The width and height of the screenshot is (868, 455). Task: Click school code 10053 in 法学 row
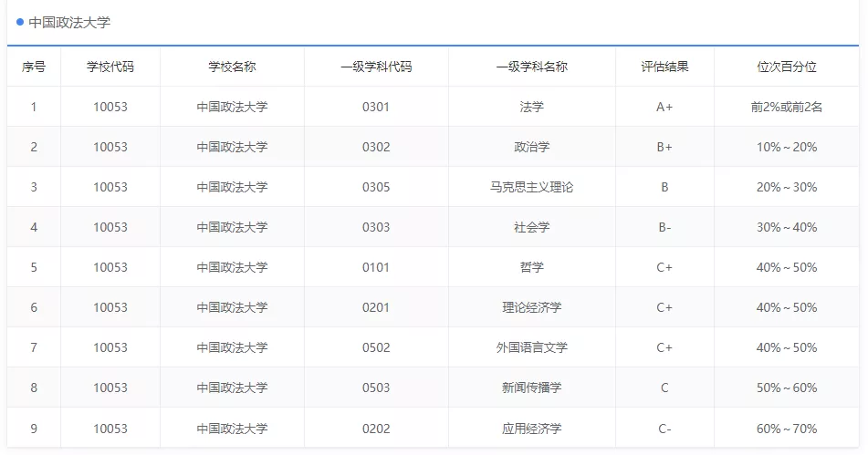point(110,107)
